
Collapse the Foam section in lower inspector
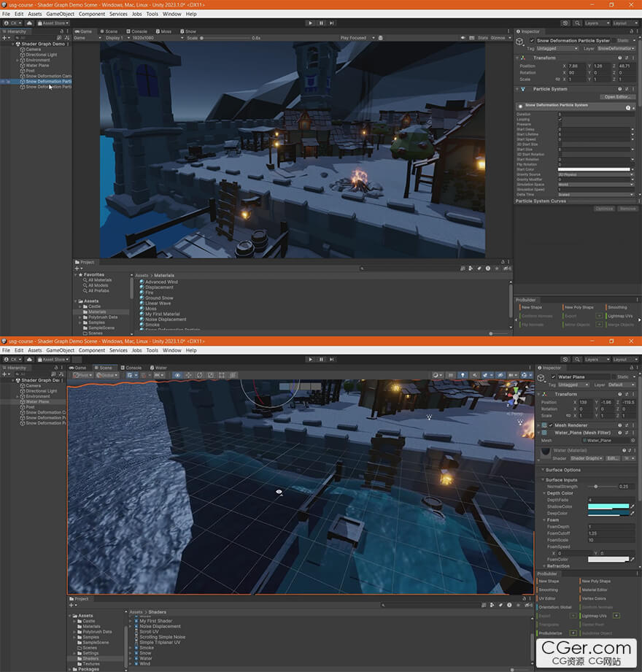(x=544, y=520)
